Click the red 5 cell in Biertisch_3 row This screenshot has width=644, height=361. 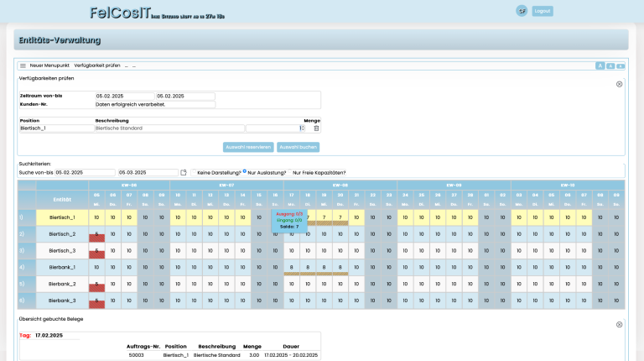(x=96, y=251)
